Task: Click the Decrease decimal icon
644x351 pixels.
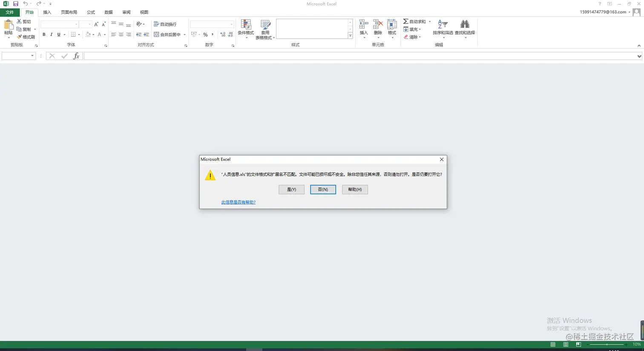Action: pos(230,34)
